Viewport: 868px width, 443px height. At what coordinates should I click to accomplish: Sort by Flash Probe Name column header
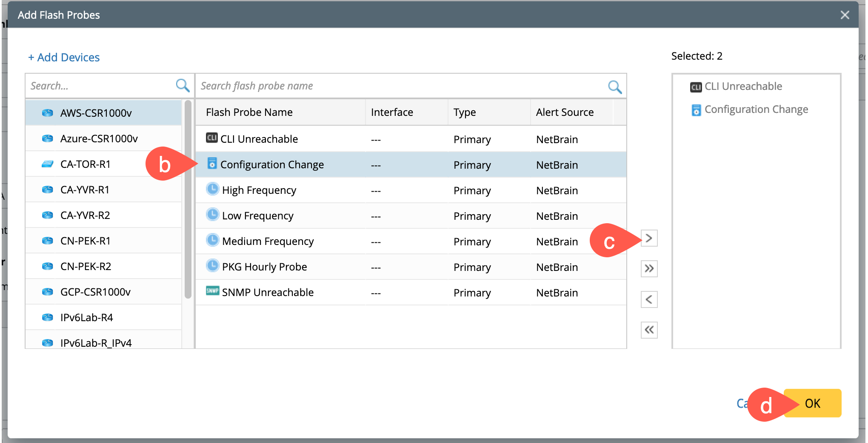point(249,112)
